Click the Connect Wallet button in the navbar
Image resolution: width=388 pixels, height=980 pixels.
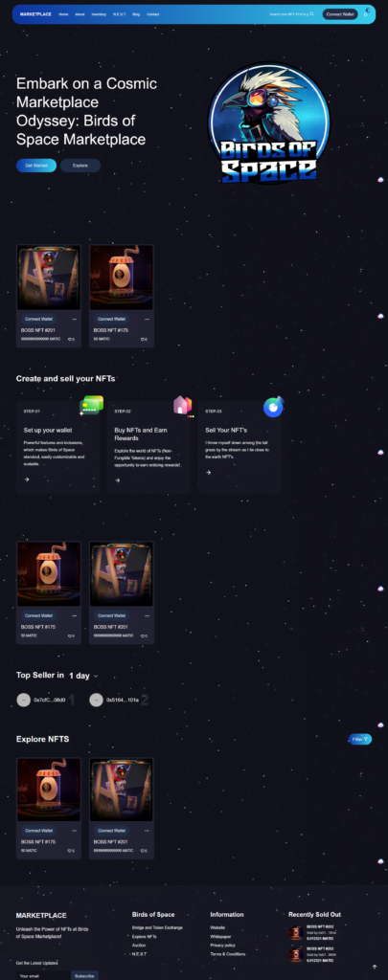tap(340, 13)
